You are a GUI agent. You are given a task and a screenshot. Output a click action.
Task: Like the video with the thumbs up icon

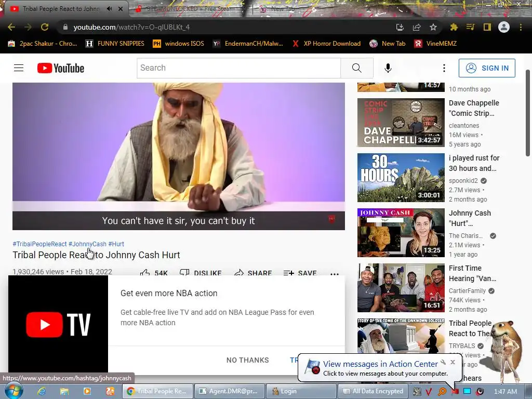[145, 273]
